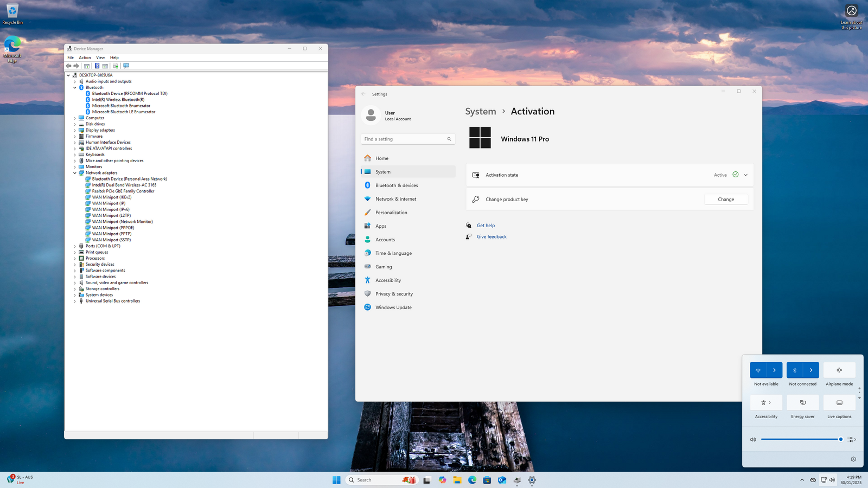Click Find a setting search box
Image resolution: width=868 pixels, height=488 pixels.
[408, 139]
